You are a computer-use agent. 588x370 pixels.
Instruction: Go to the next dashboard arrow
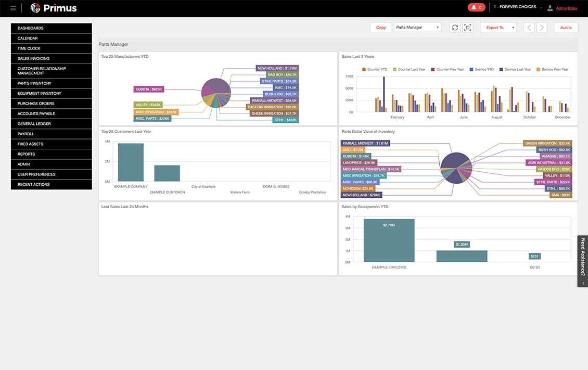pos(542,28)
